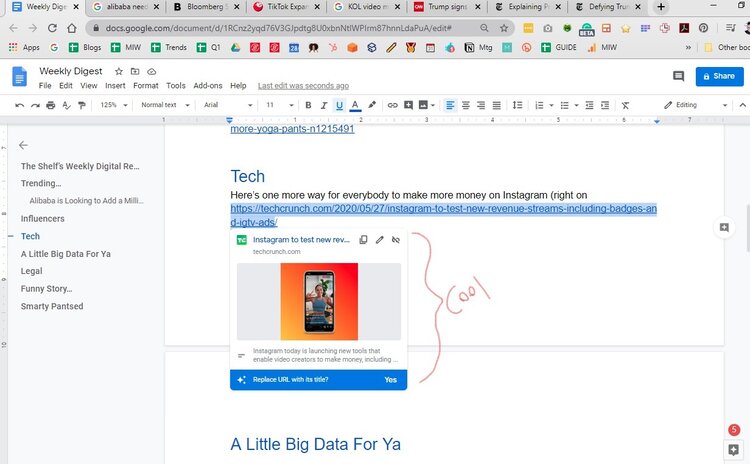This screenshot has width=750, height=464.
Task: Click Yes to replace URL with title
Action: (x=390, y=380)
